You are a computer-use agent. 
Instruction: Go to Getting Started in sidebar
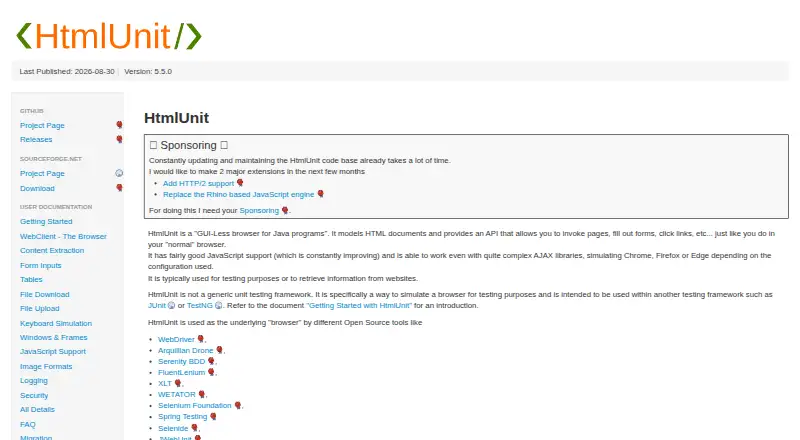pos(46,222)
